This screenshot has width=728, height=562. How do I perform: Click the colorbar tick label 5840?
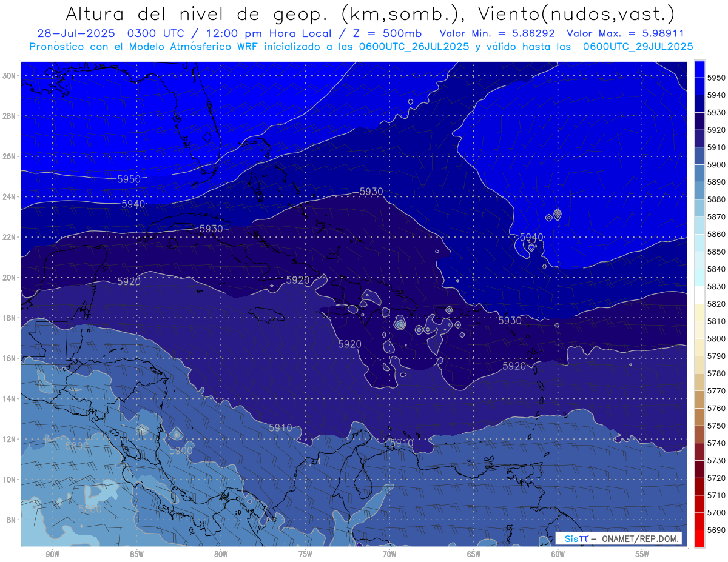716,269
